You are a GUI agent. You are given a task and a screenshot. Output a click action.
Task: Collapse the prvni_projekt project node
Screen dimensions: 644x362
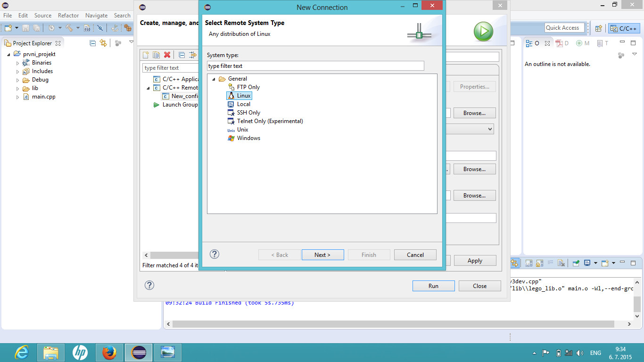9,55
